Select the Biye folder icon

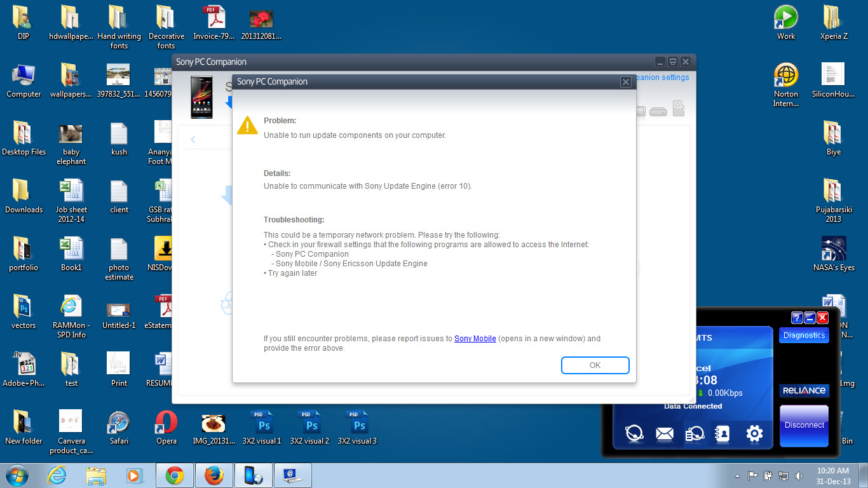click(834, 139)
